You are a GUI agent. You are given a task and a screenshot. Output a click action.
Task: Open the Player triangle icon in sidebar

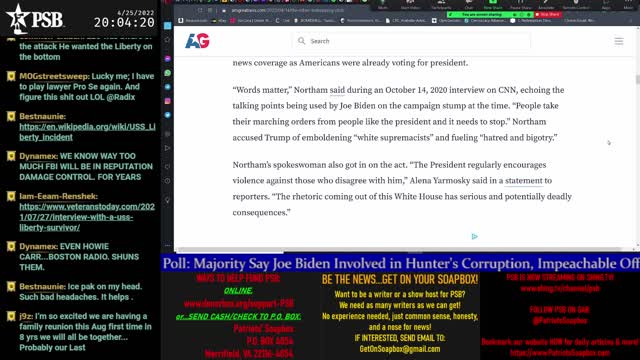(x=167, y=148)
